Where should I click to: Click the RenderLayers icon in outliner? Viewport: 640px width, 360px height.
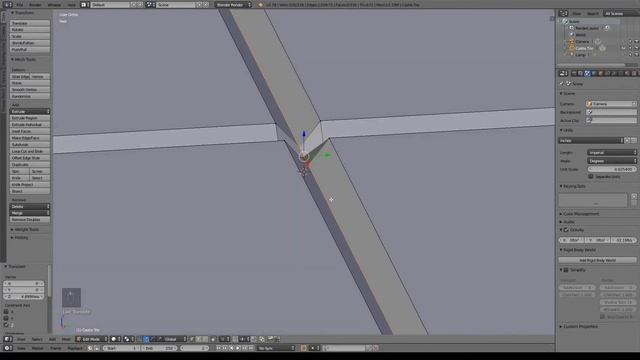[571, 28]
